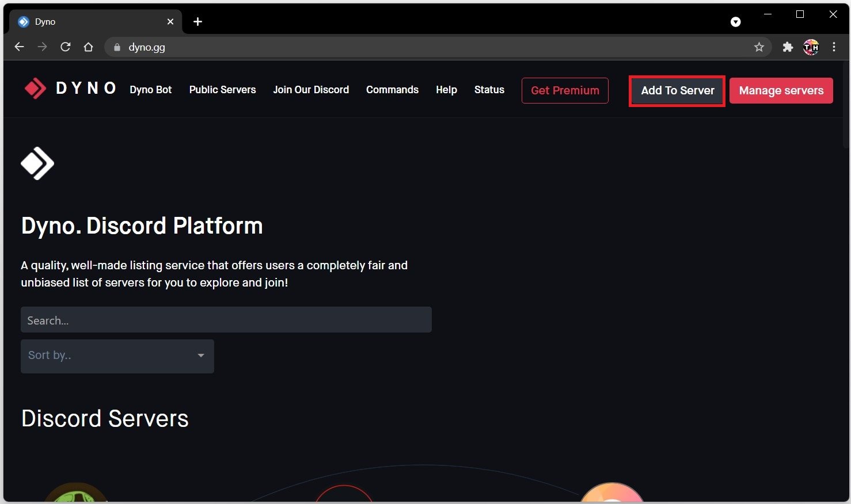This screenshot has width=851, height=504.
Task: Reload the dyno.gg page
Action: coord(66,47)
